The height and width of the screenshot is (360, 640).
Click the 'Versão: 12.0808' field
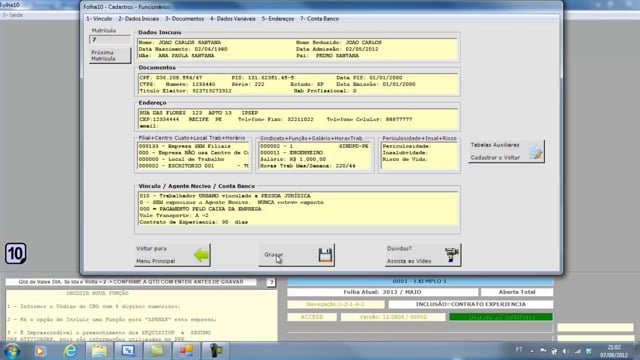(393, 317)
